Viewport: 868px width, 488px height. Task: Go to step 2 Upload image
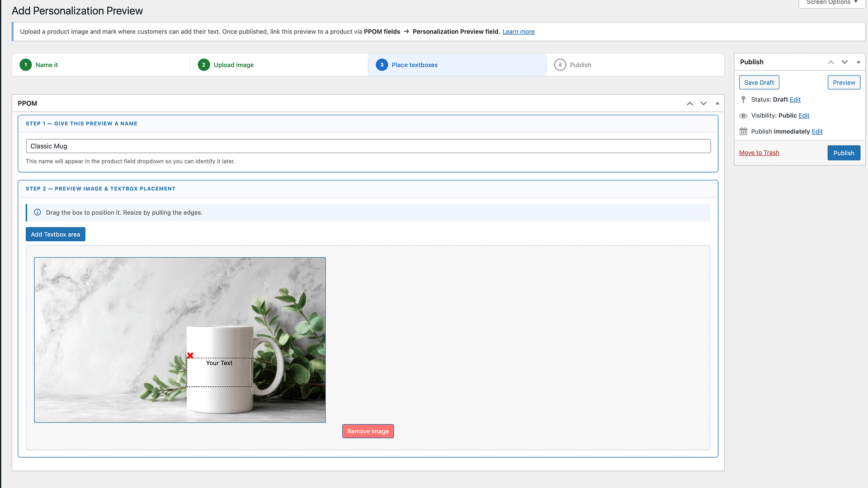click(x=226, y=65)
